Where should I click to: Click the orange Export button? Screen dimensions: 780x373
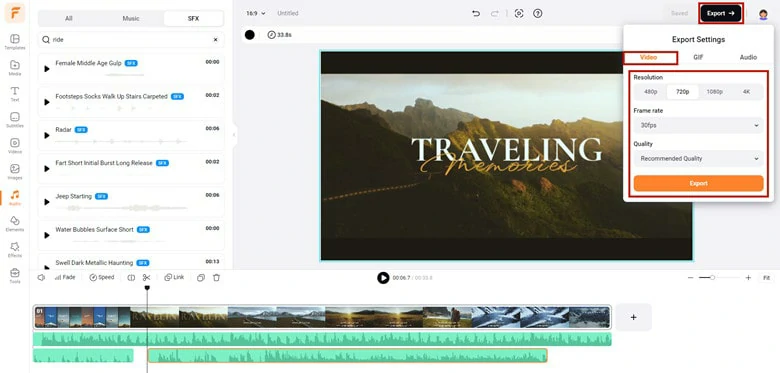coord(698,184)
